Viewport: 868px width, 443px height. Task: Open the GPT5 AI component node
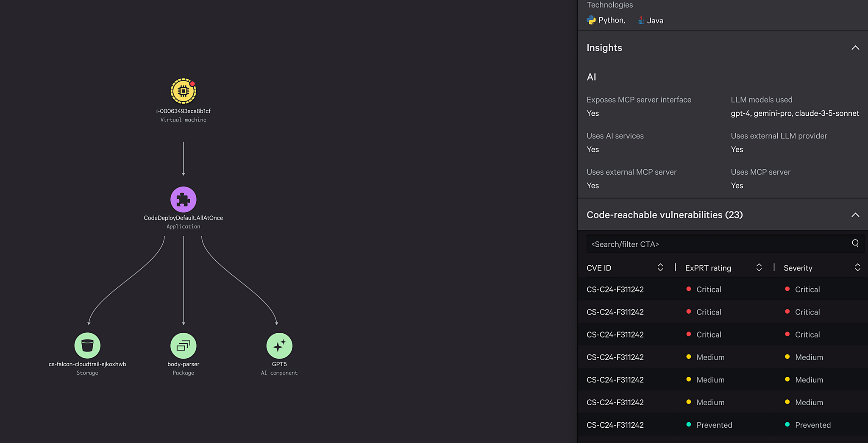click(x=279, y=345)
